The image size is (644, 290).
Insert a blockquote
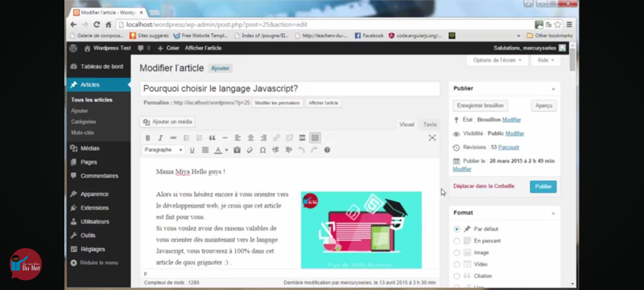212,138
